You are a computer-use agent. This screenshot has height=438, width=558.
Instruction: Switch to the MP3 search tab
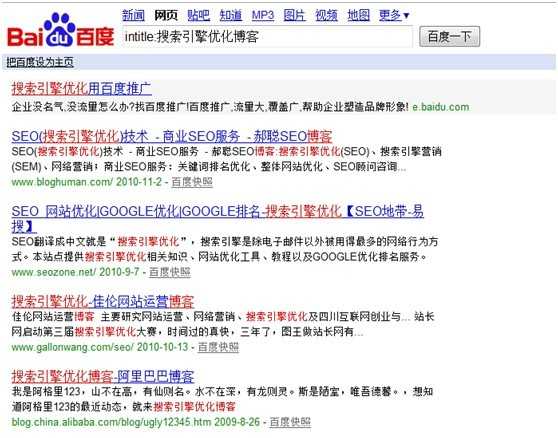pyautogui.click(x=263, y=15)
